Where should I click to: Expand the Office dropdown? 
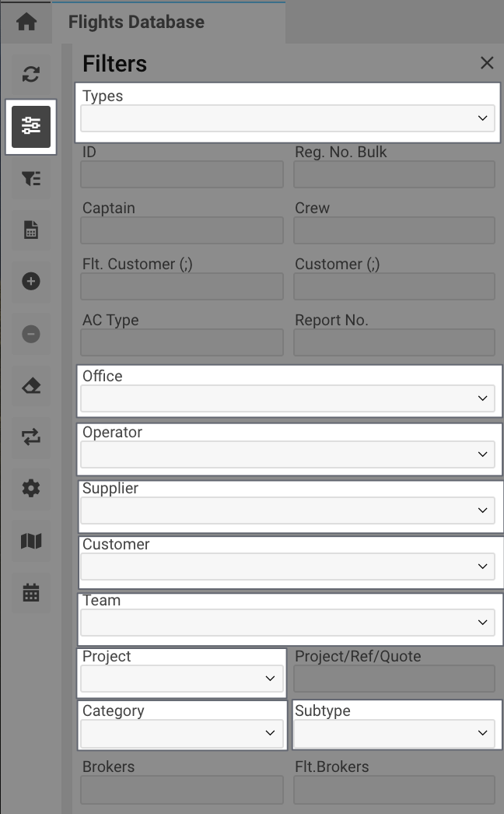pos(287,398)
